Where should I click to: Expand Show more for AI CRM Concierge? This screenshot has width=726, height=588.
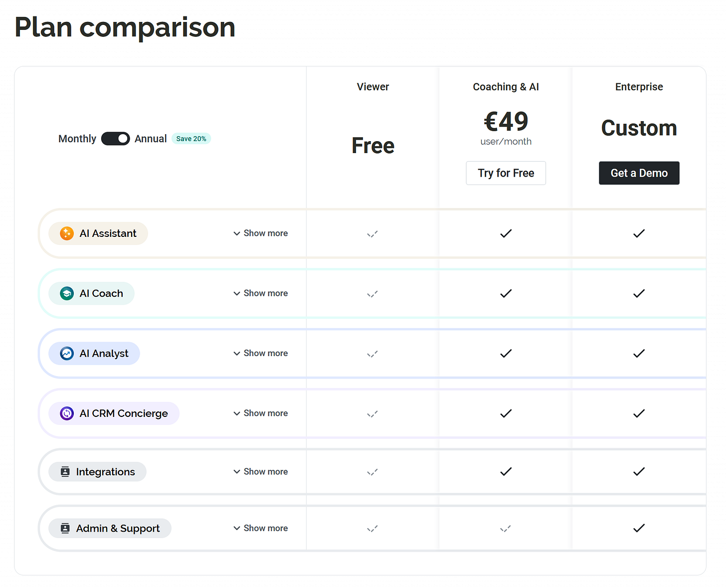point(261,413)
